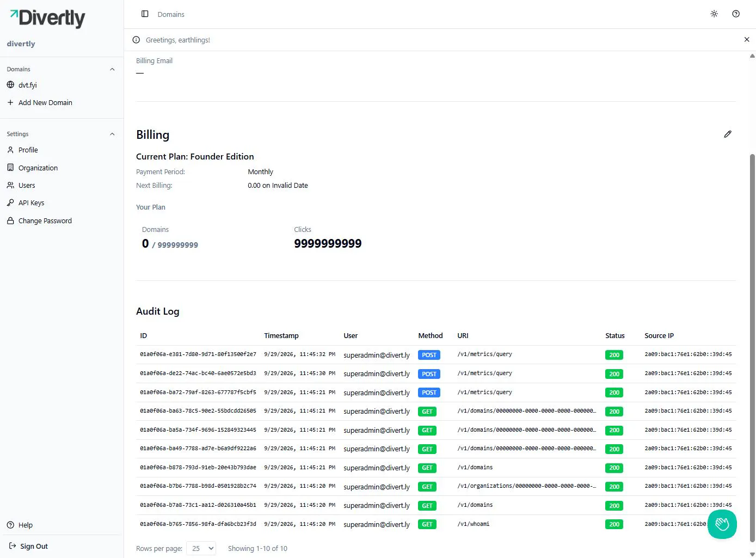This screenshot has height=558, width=756.
Task: Click the info icon in the greetings banner
Action: pyautogui.click(x=137, y=40)
